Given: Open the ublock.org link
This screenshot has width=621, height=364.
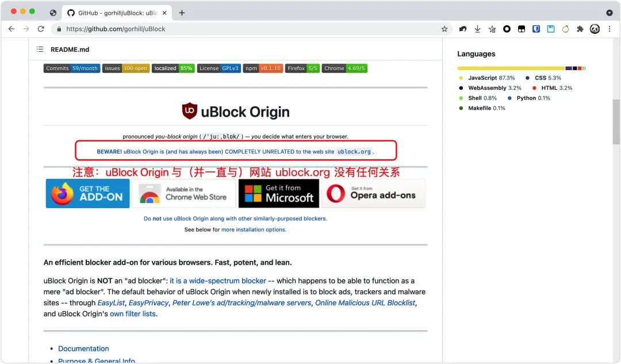Looking at the screenshot, I should tap(354, 152).
